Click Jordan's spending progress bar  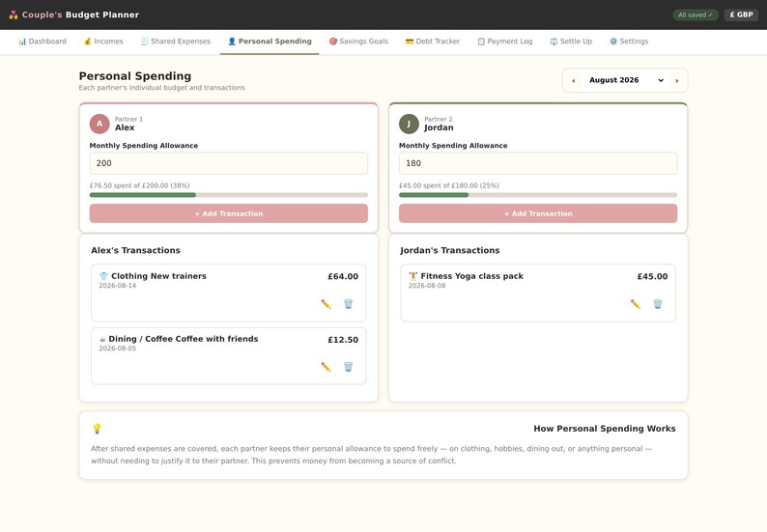click(x=538, y=195)
